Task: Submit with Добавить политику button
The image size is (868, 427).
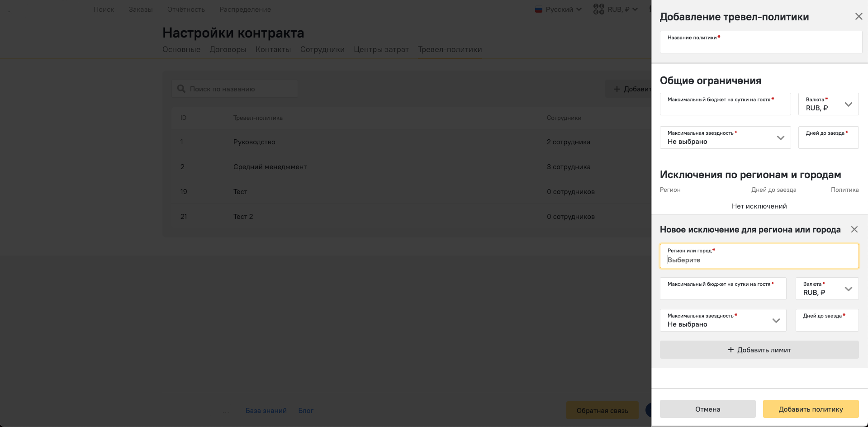Action: pyautogui.click(x=811, y=409)
